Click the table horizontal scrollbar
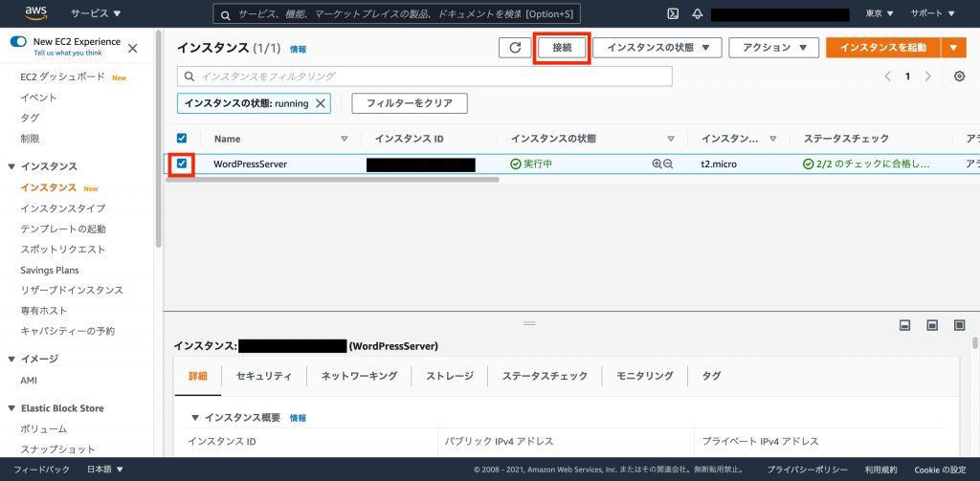The height and width of the screenshot is (481, 980). [332, 179]
